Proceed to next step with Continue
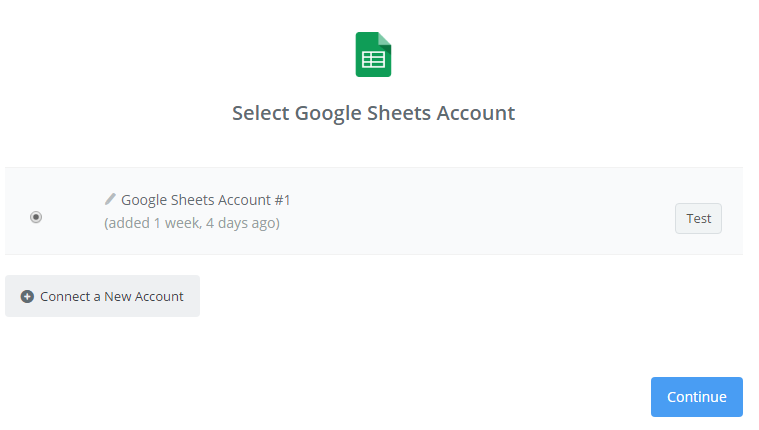Screen dimensions: 759x430 point(696,397)
